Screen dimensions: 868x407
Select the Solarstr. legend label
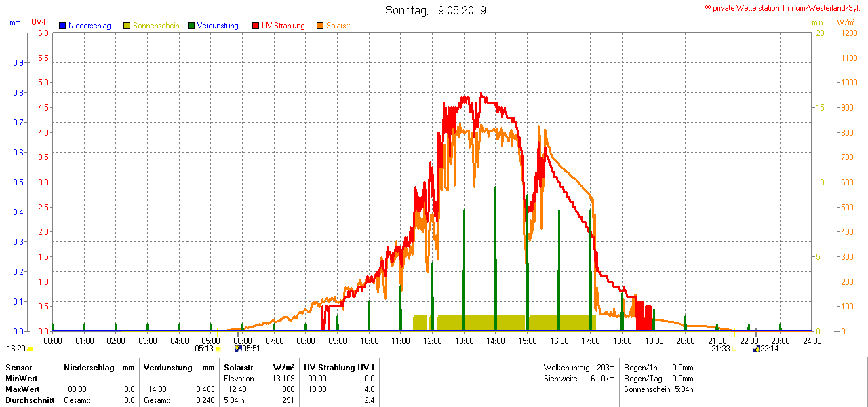coord(339,26)
